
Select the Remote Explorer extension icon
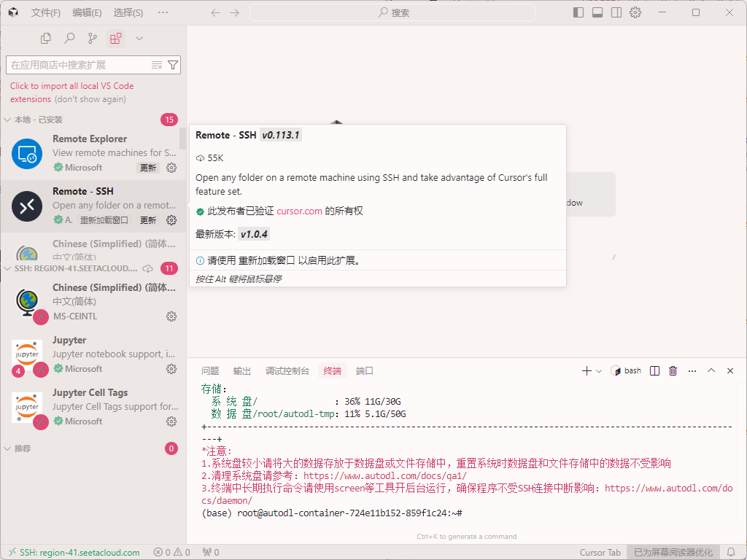coord(27,154)
